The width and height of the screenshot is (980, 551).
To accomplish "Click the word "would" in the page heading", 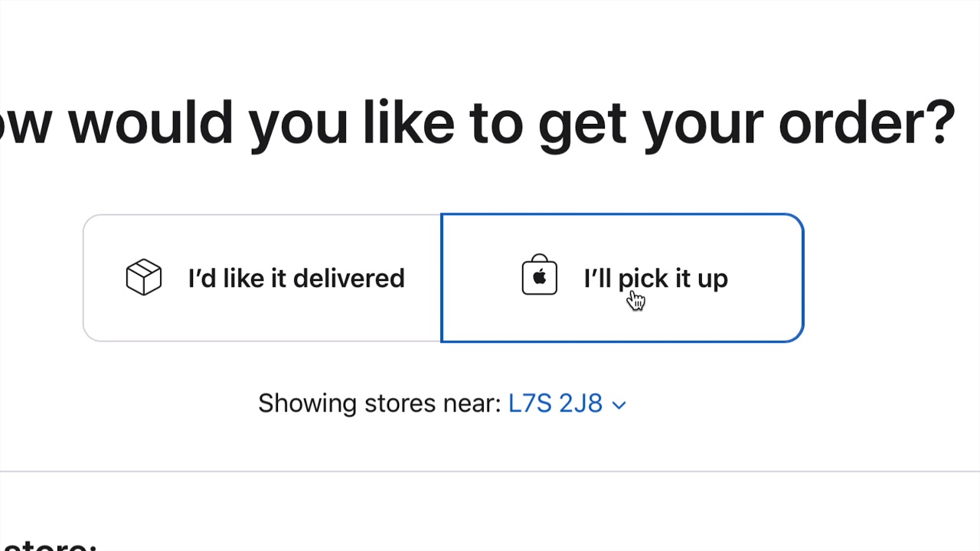I will 151,122.
